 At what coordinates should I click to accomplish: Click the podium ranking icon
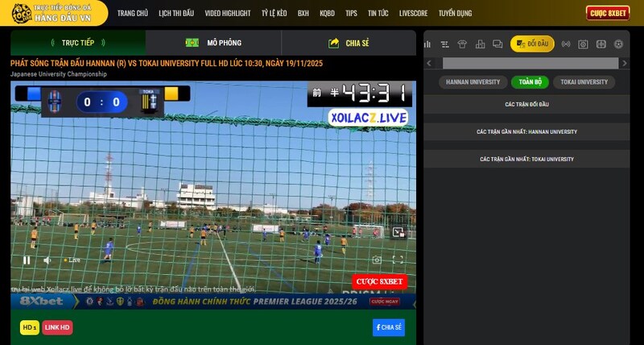click(x=480, y=44)
